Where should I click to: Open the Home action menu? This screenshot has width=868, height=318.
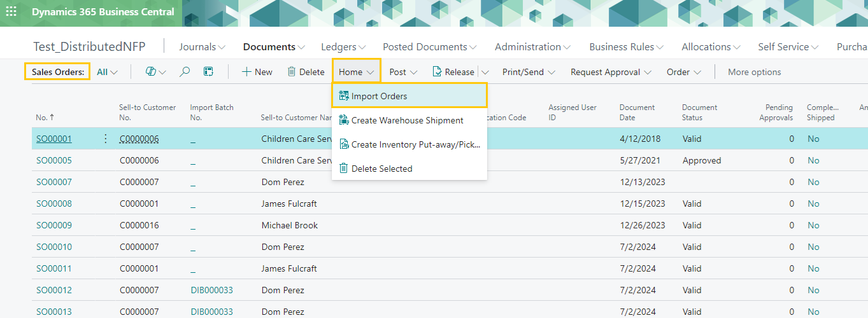click(357, 72)
